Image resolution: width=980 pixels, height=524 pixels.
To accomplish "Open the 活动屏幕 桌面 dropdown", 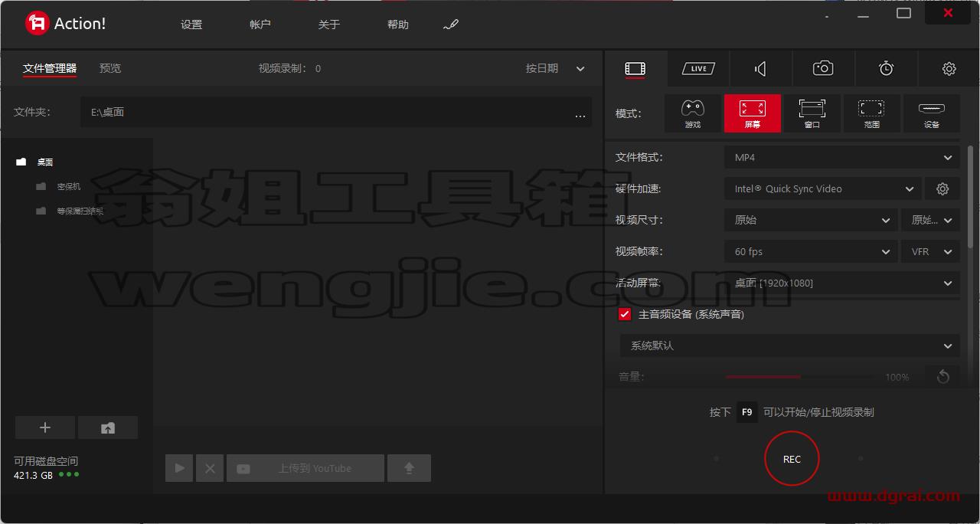I will (x=842, y=283).
